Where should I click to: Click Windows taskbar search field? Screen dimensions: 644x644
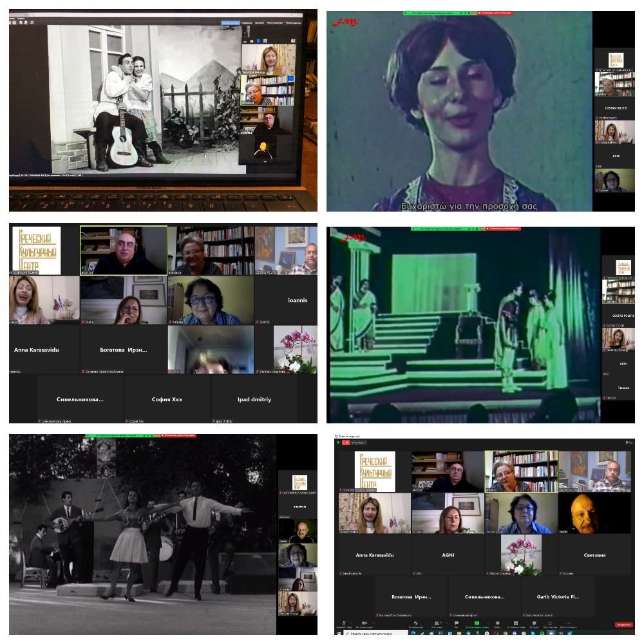tap(377, 634)
